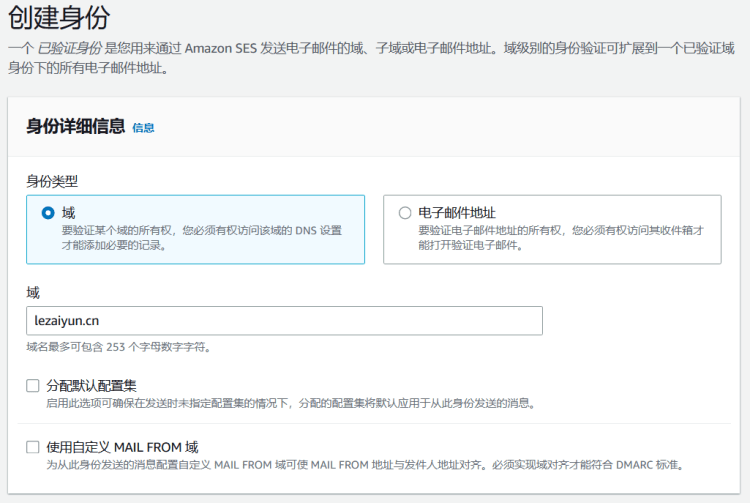This screenshot has height=503, width=750.
Task: Click the 域 label above the domain input
Action: click(x=33, y=292)
